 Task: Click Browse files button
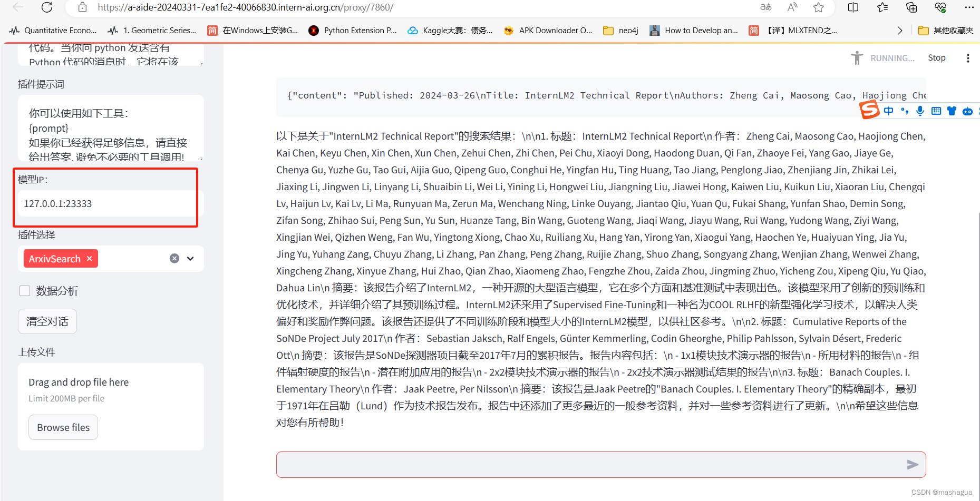point(63,427)
